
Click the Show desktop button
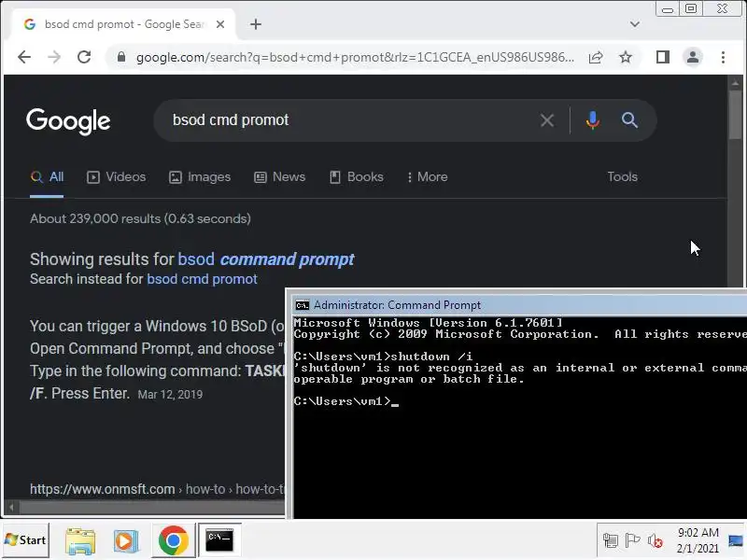pos(736,540)
